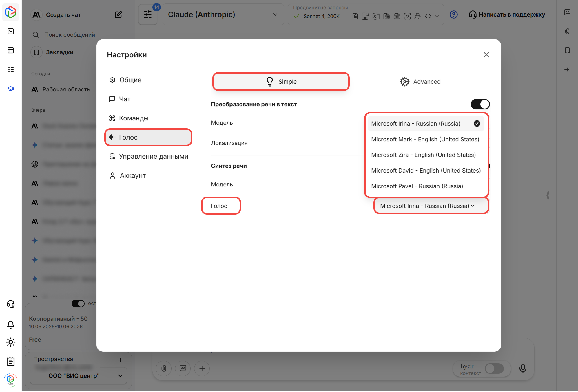The width and height of the screenshot is (578, 392).
Task: Click the Sonnet 4, 200K model label
Action: 322,16
